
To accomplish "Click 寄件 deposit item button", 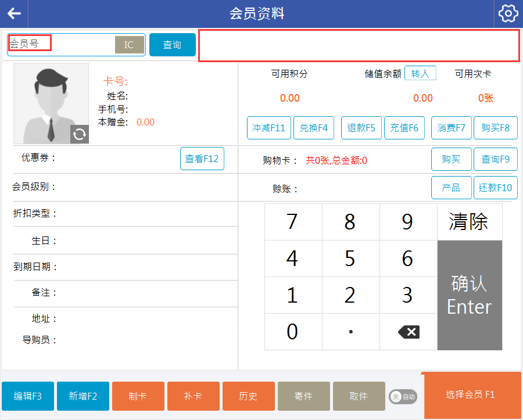I will click(304, 396).
